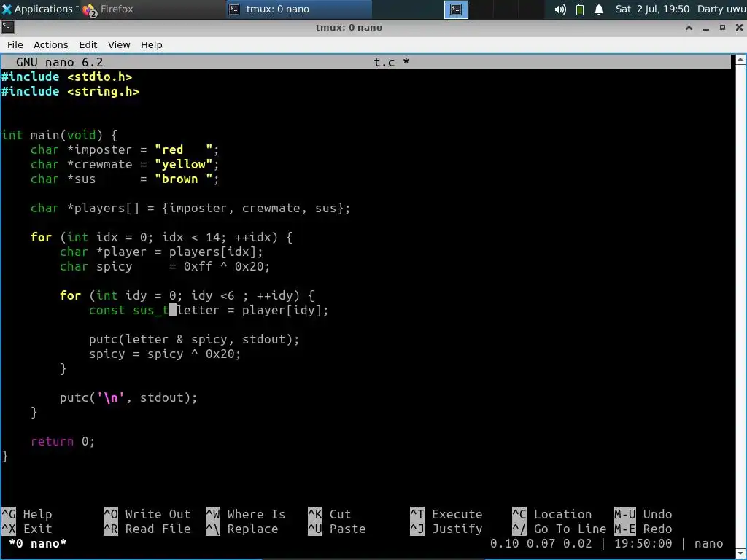Click the ^W Where Is shortcut
Screen dimensions: 747x560
[x=246, y=514]
